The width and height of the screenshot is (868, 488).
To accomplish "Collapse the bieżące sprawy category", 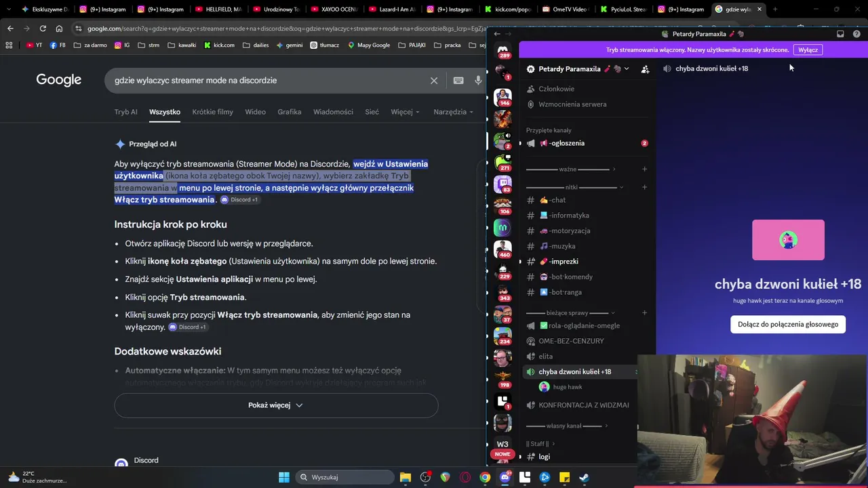I will pyautogui.click(x=571, y=313).
